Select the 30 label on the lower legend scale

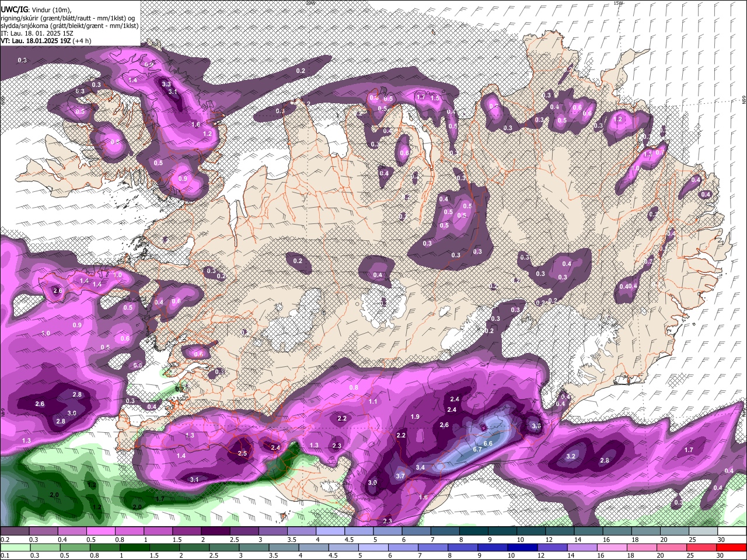click(x=721, y=556)
